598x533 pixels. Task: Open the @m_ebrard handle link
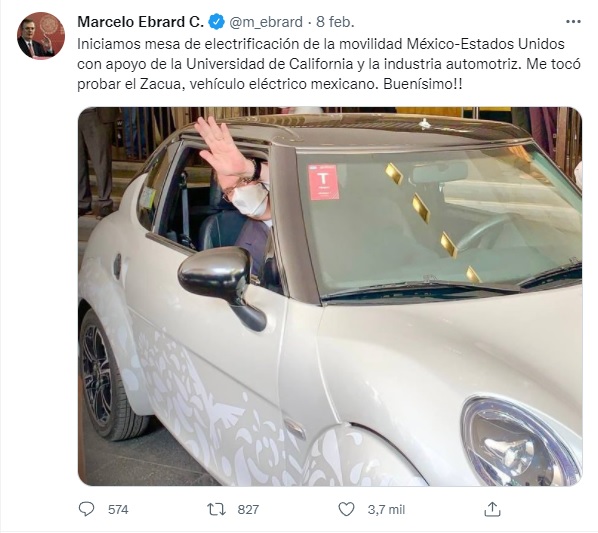266,22
